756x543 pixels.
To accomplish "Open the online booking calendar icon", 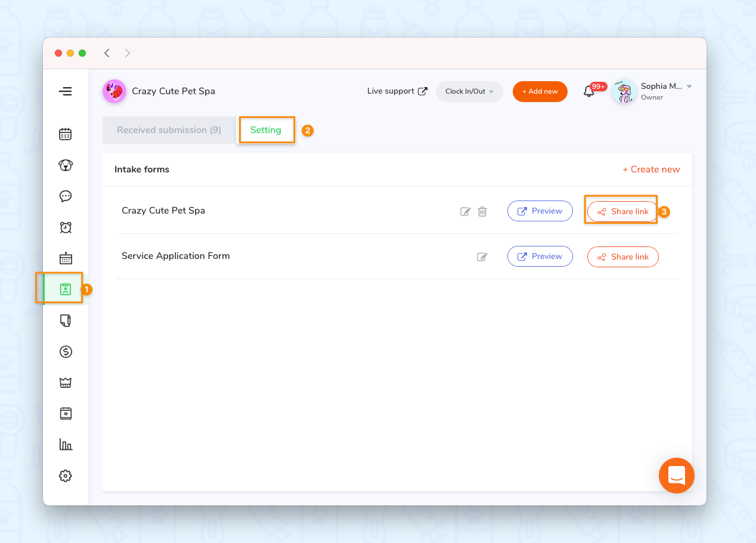I will coord(66,258).
